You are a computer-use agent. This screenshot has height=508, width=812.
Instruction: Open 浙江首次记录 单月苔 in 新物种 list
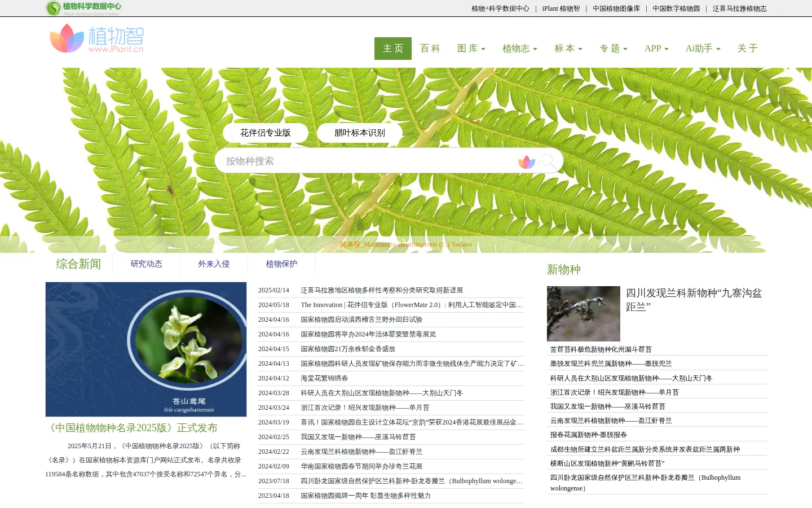click(x=615, y=392)
